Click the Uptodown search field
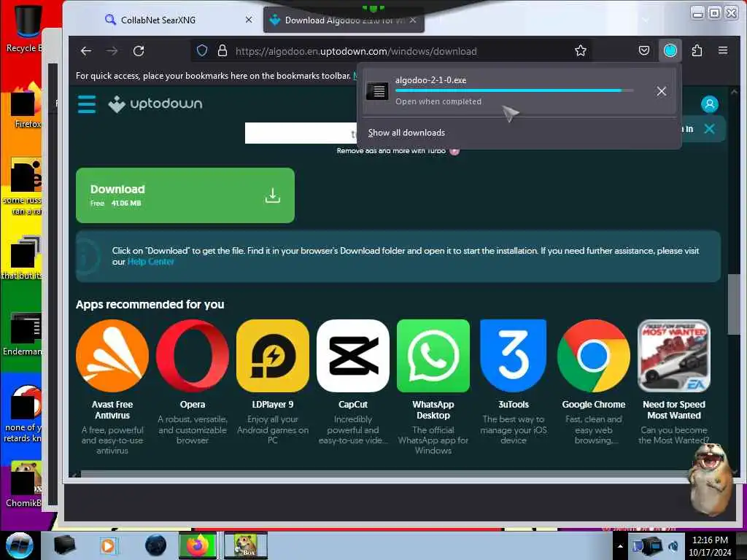Screen dimensions: 747x560 (x=301, y=133)
